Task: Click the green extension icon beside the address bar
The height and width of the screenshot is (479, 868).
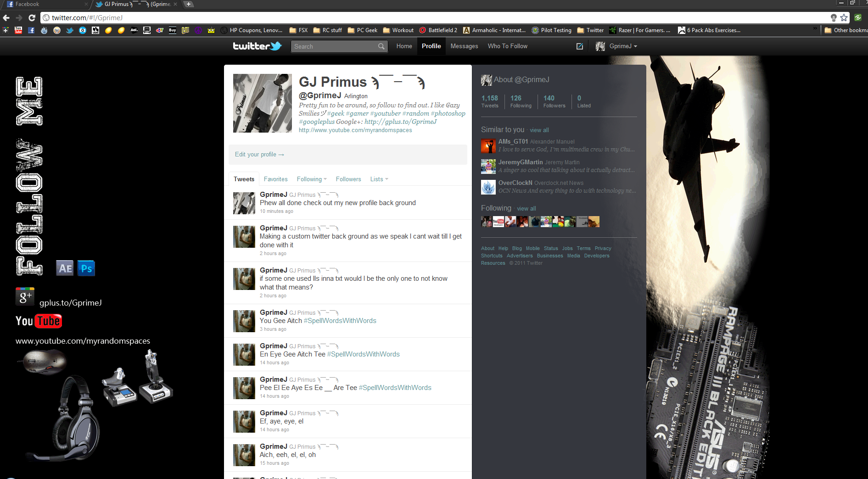Action: coord(858,17)
